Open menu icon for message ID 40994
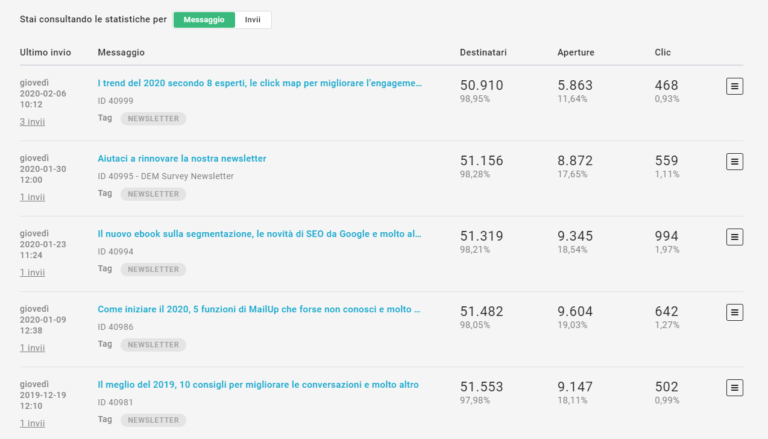 tap(734, 237)
